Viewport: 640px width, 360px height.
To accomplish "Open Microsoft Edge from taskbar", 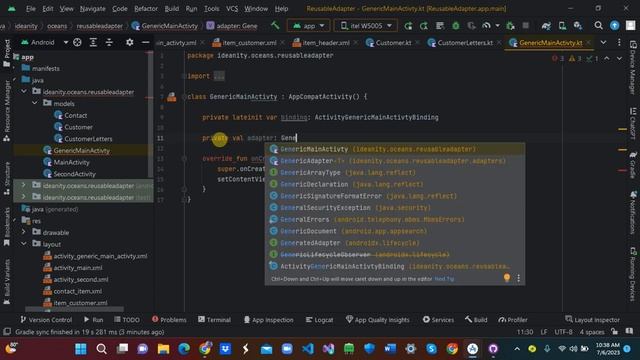I will click(x=184, y=349).
